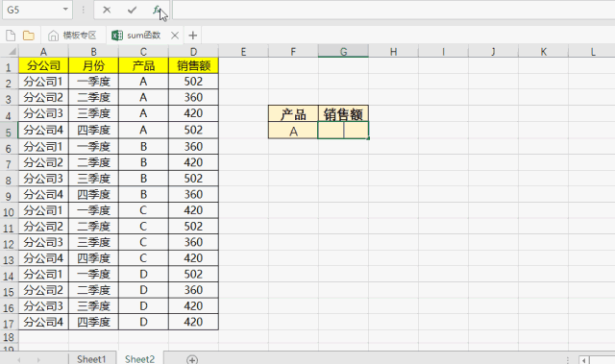This screenshot has width=615, height=364.
Task: Select column G header
Action: pyautogui.click(x=343, y=52)
